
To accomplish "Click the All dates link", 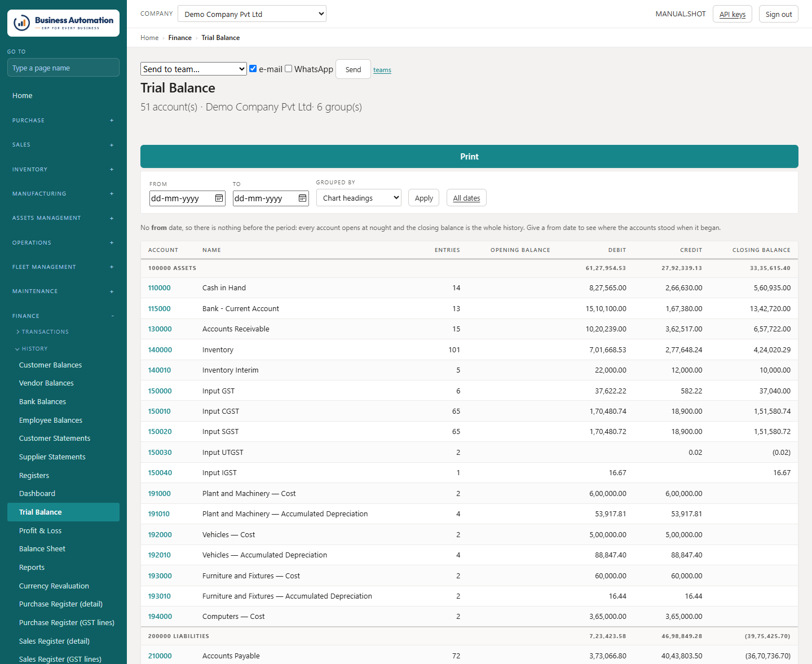I will (x=466, y=198).
